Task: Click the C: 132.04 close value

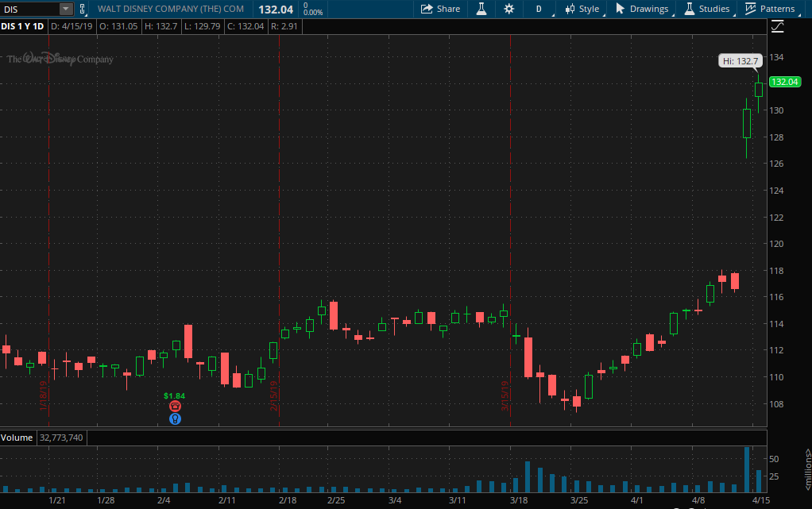Action: [x=245, y=26]
